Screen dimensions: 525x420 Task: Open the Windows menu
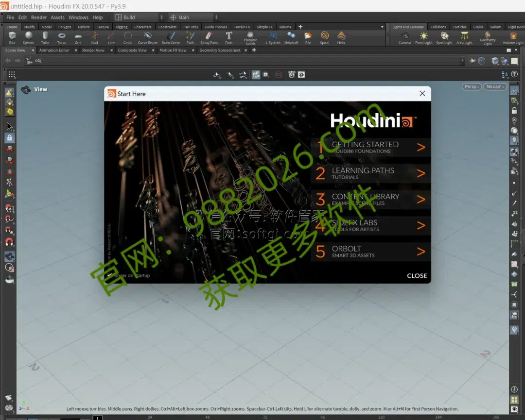(x=78, y=17)
